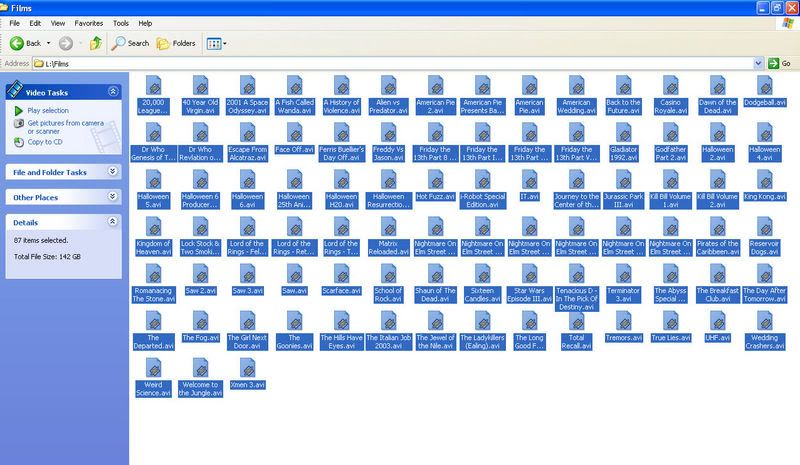Select Kingdom of Heaven.avi icon

(153, 227)
